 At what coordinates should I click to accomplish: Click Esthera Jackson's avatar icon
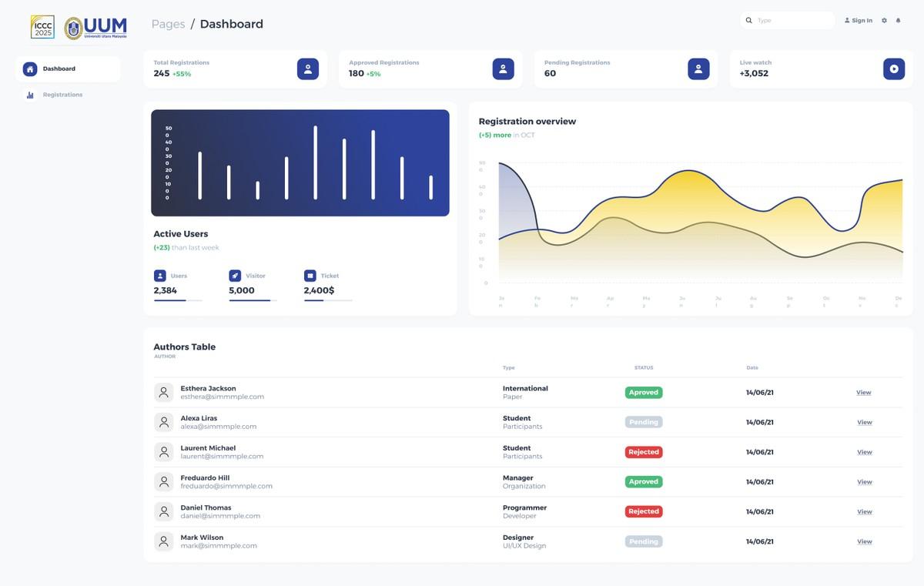point(163,392)
